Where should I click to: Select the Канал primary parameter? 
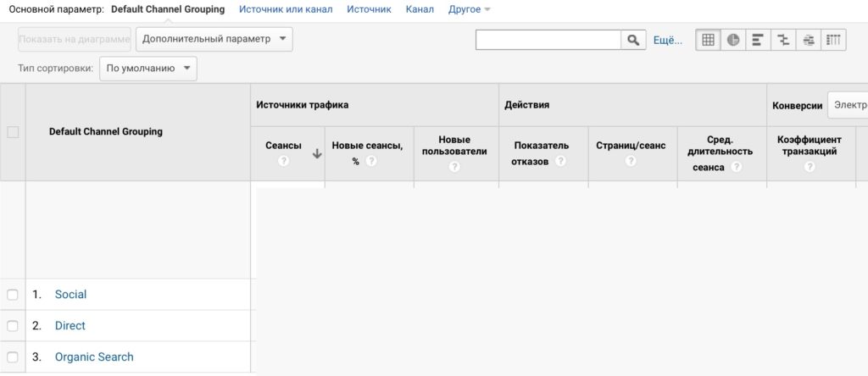[420, 9]
